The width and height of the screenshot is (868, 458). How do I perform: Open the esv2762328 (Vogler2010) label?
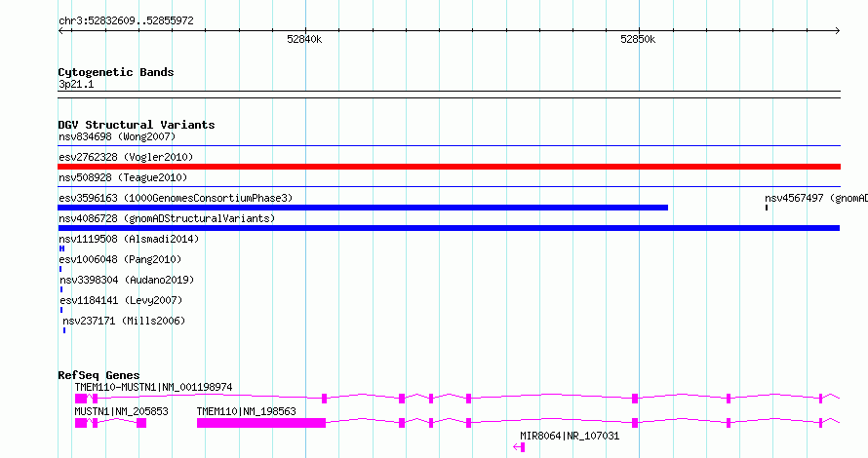tap(126, 157)
